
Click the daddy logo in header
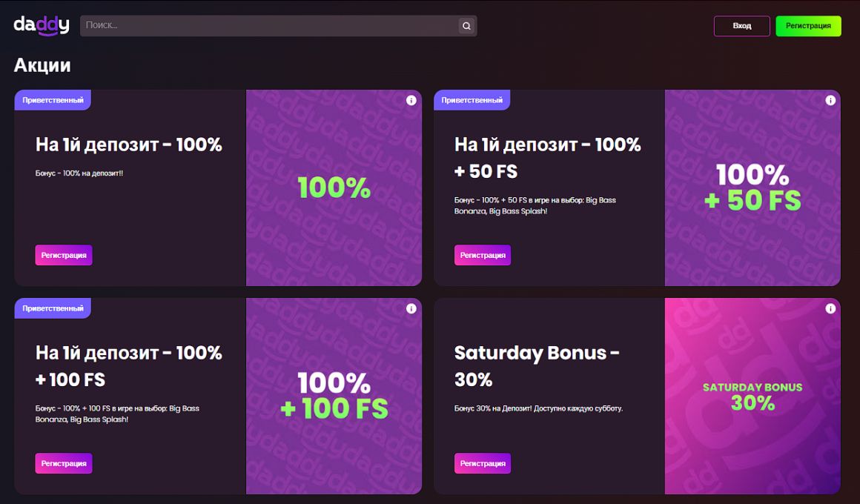[x=42, y=26]
